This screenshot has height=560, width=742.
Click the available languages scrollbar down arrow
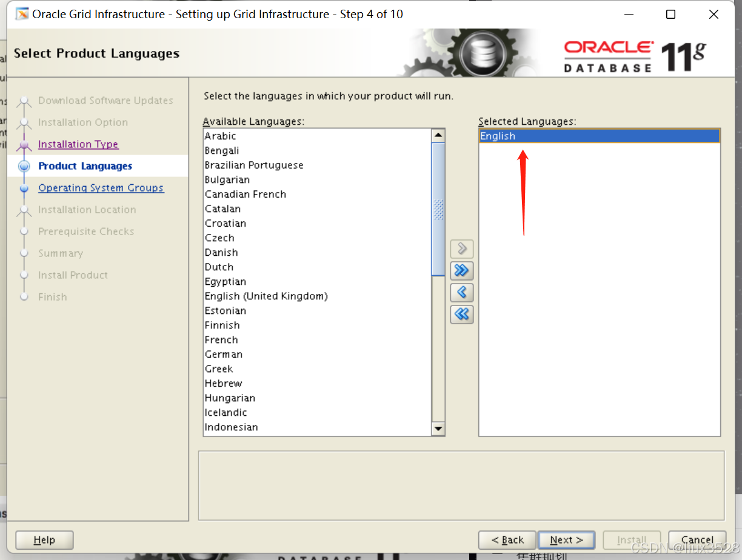(438, 428)
